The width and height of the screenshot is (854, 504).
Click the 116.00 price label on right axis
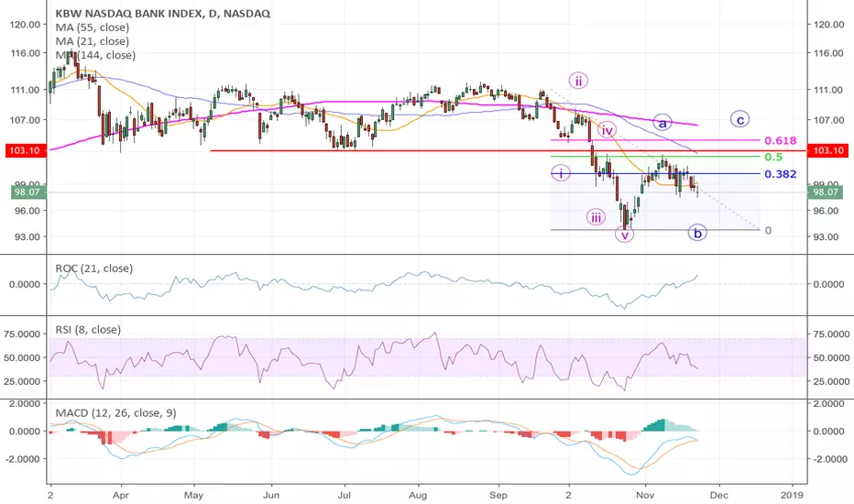pos(828,53)
